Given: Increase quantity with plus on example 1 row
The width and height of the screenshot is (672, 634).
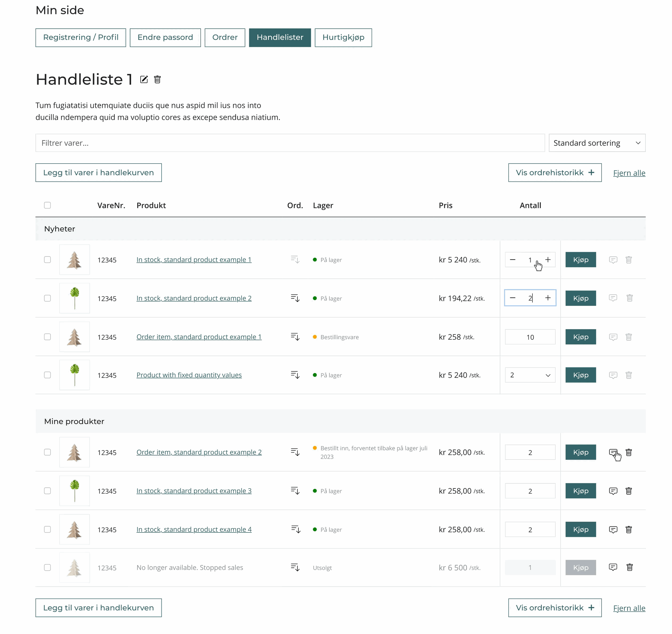Looking at the screenshot, I should pos(548,260).
